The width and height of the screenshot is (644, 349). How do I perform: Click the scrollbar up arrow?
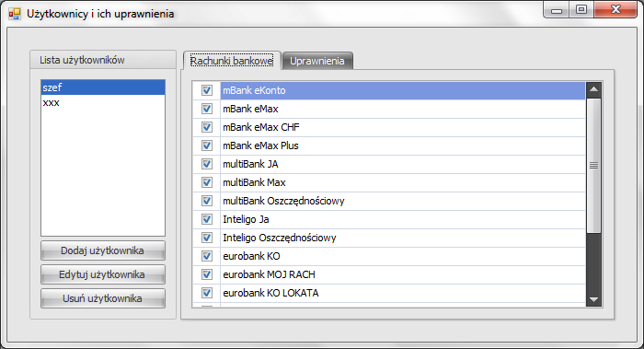tap(594, 89)
